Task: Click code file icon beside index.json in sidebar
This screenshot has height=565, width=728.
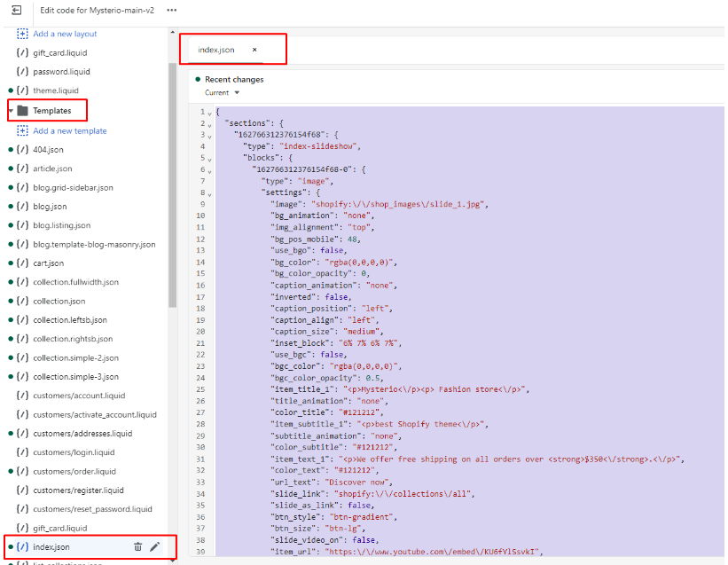Action: 22,547
